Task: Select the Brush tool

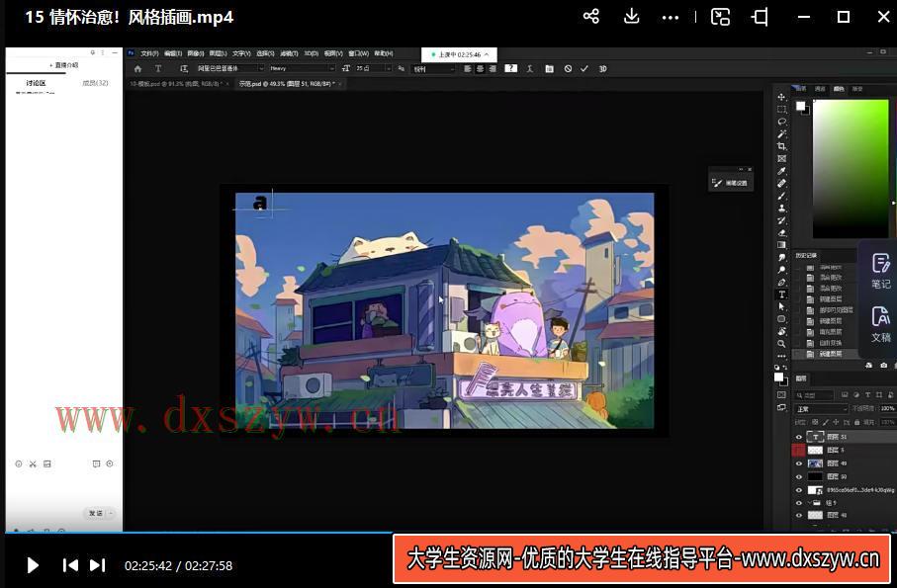Action: pyautogui.click(x=781, y=196)
